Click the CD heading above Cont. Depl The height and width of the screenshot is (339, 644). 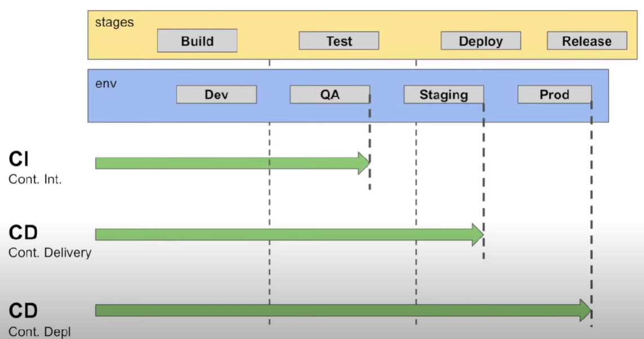pyautogui.click(x=23, y=311)
